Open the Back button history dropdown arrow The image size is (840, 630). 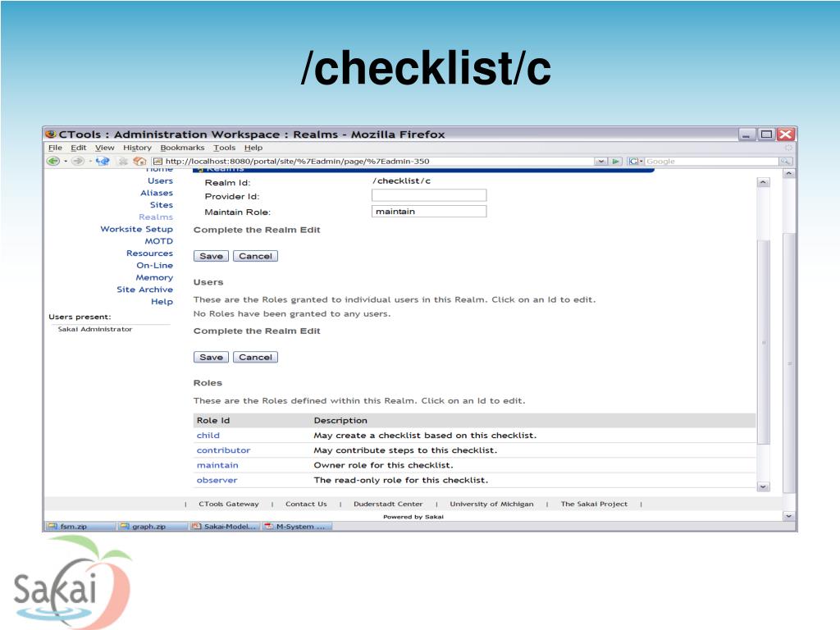tap(66, 162)
